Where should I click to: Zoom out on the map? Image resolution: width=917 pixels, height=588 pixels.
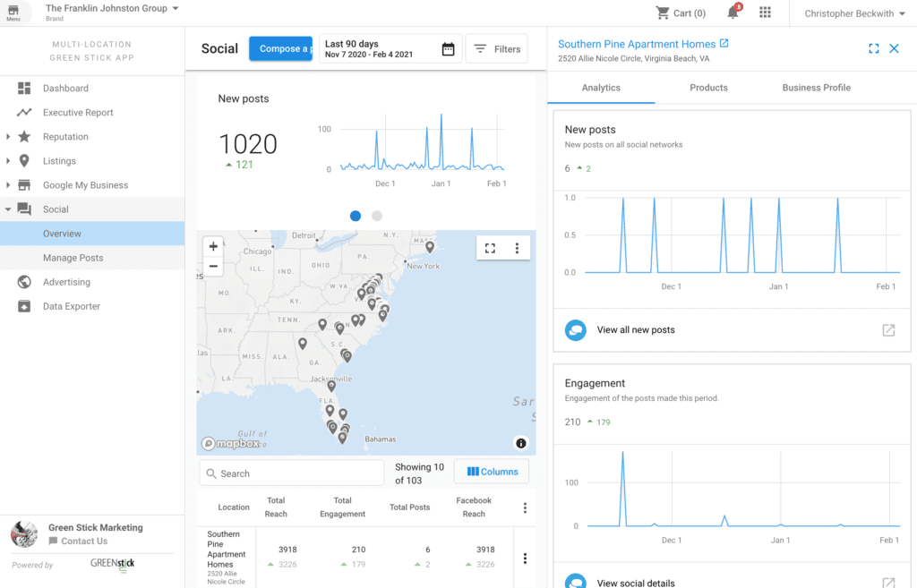(x=213, y=266)
